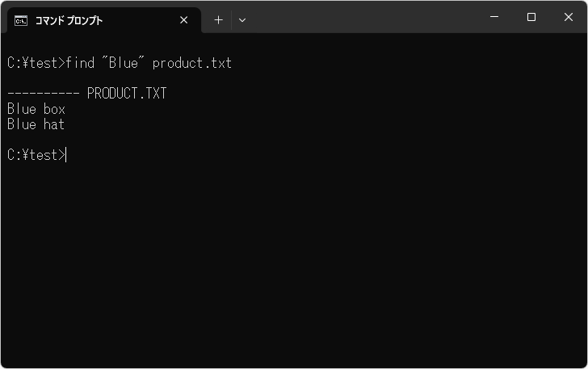Click the word "find" in the command
The height and width of the screenshot is (369, 588).
coord(80,63)
